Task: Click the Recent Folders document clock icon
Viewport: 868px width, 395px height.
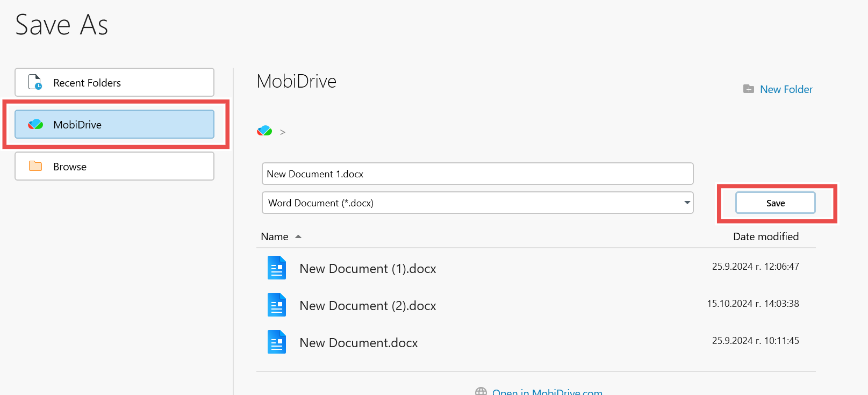Action: coord(35,82)
